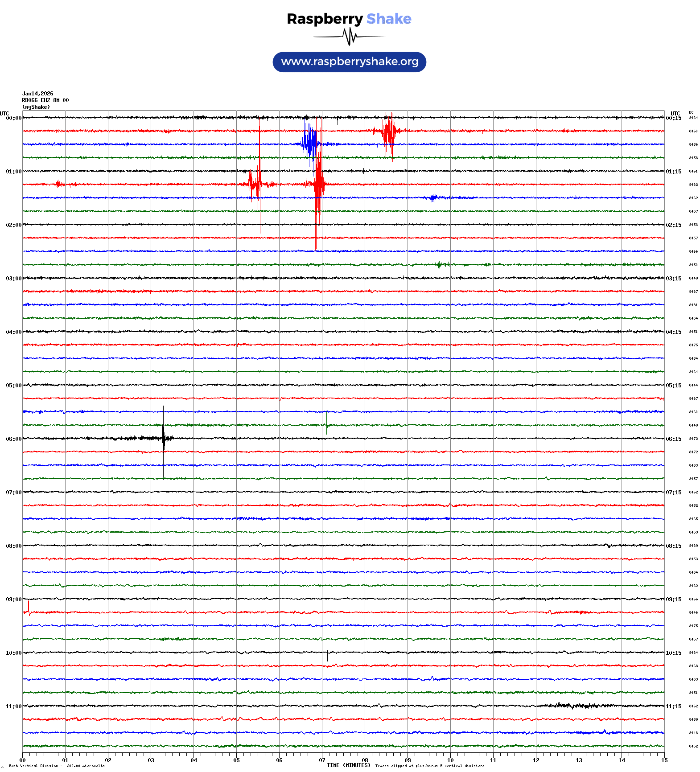The height and width of the screenshot is (772, 700).
Task: Click the DC column header at top right
Action: [x=691, y=113]
